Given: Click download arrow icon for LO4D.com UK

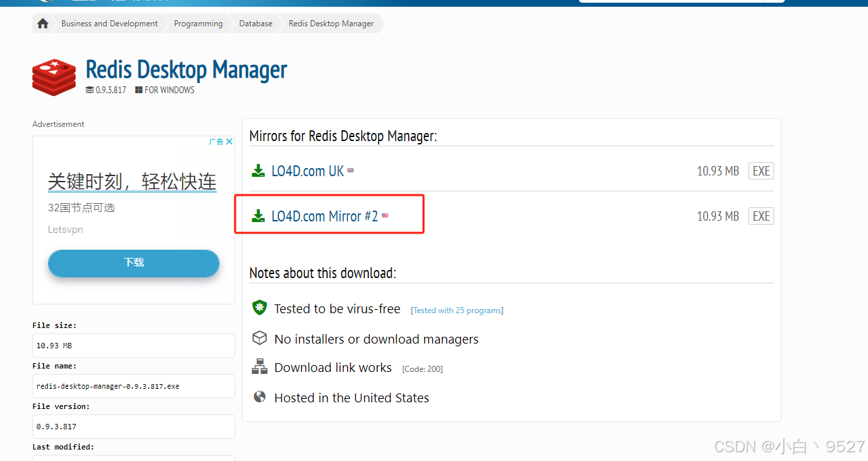Looking at the screenshot, I should [x=258, y=171].
